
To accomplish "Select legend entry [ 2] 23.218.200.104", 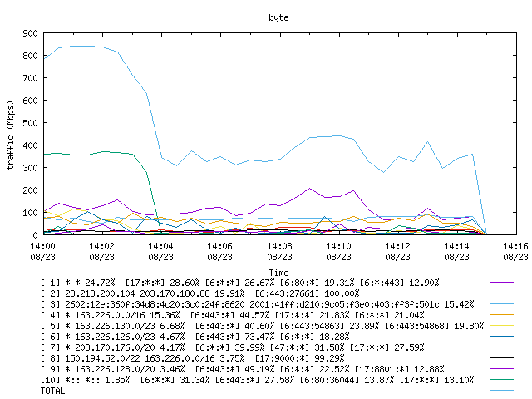I will click(x=199, y=293).
